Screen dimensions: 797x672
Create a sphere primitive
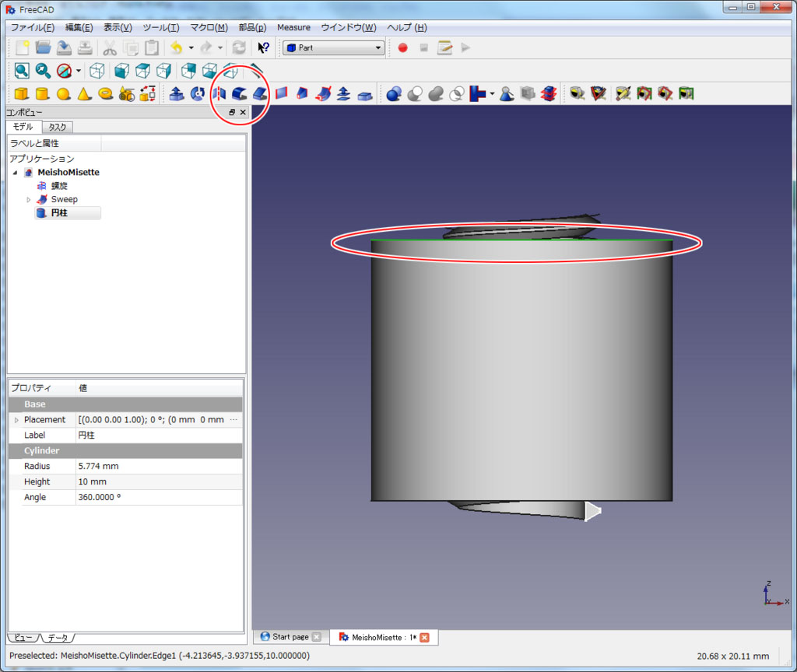pos(64,93)
